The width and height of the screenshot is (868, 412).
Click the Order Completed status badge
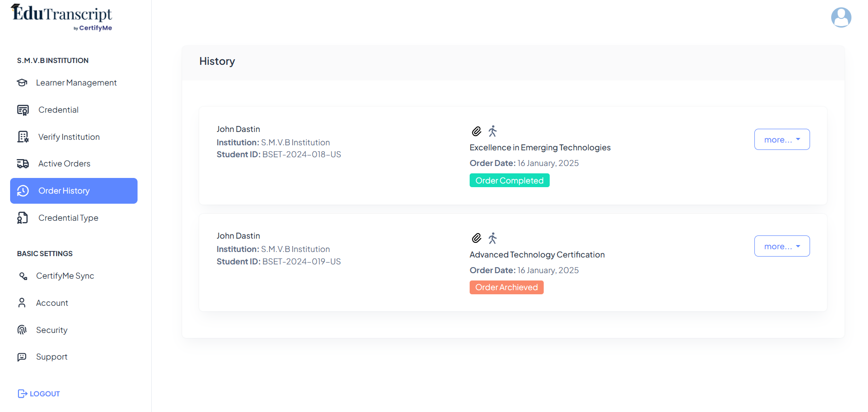pos(509,180)
